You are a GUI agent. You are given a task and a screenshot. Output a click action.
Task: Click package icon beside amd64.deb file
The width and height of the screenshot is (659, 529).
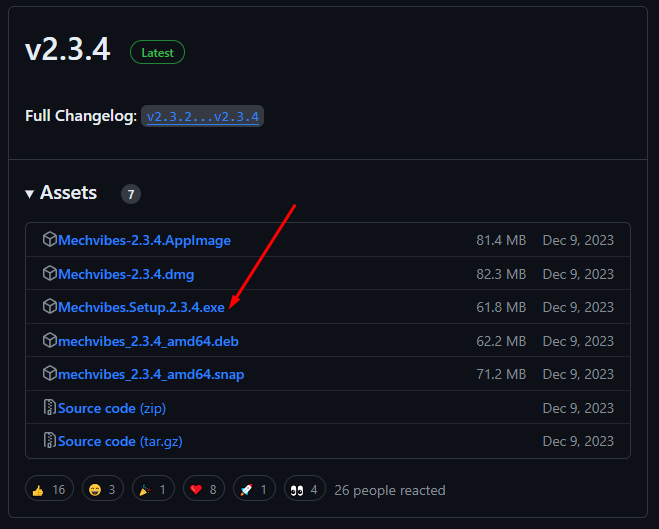click(50, 340)
